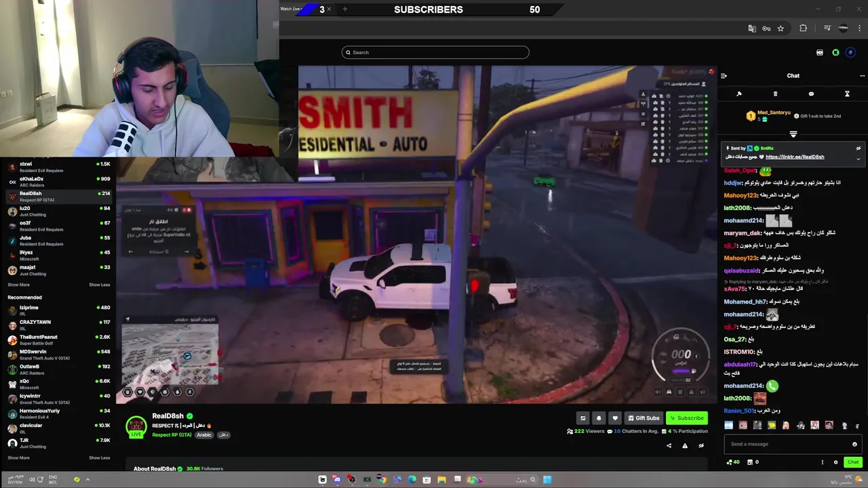Viewport: 868px width, 488px height.
Task: Click the Subscribe button
Action: pyautogui.click(x=687, y=418)
